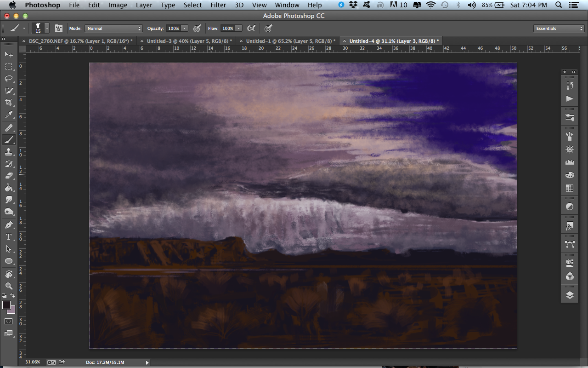
Task: Open the Navigator panel wheel icon
Action: (x=570, y=149)
